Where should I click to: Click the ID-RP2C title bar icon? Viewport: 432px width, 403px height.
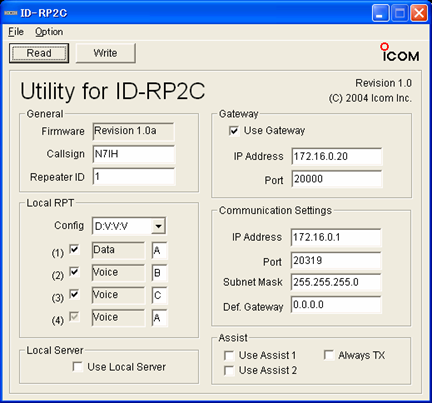tap(11, 13)
